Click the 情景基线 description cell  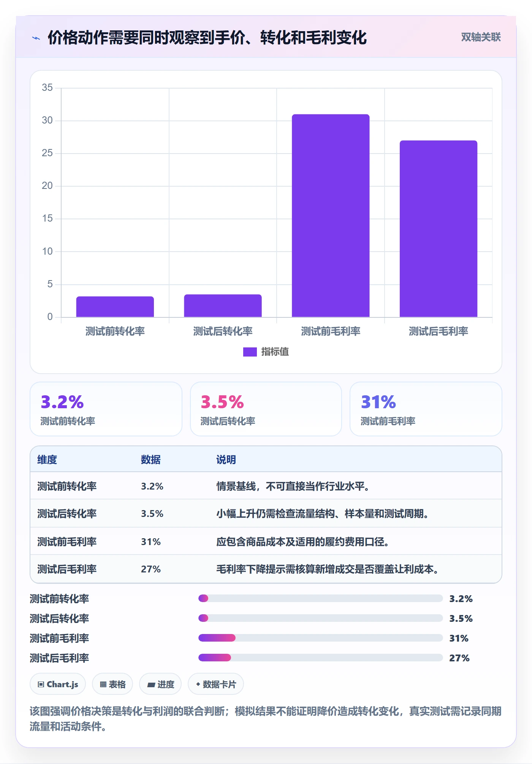click(x=293, y=486)
